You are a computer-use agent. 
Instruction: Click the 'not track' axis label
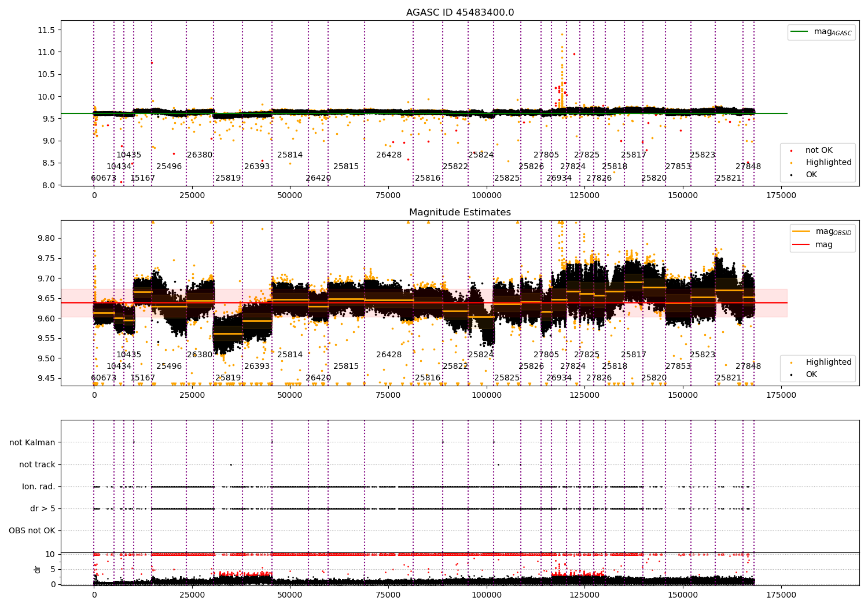point(37,465)
